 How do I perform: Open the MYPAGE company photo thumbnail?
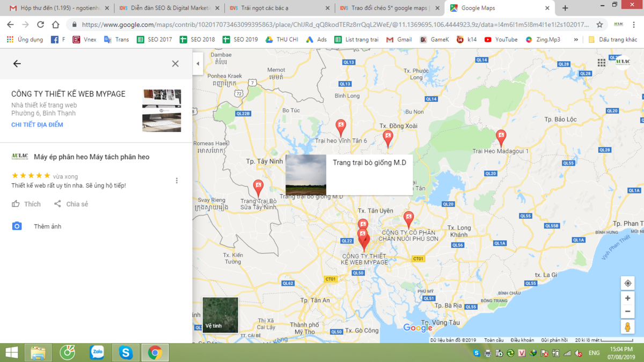point(162,111)
